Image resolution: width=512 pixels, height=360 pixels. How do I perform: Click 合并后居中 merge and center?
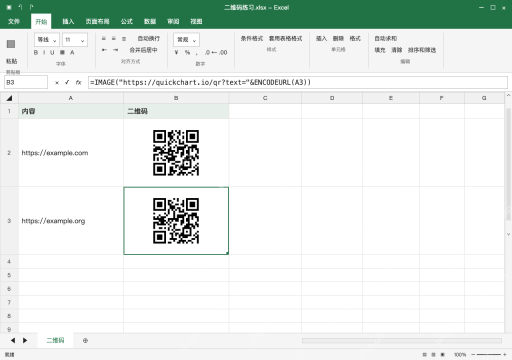coord(143,50)
